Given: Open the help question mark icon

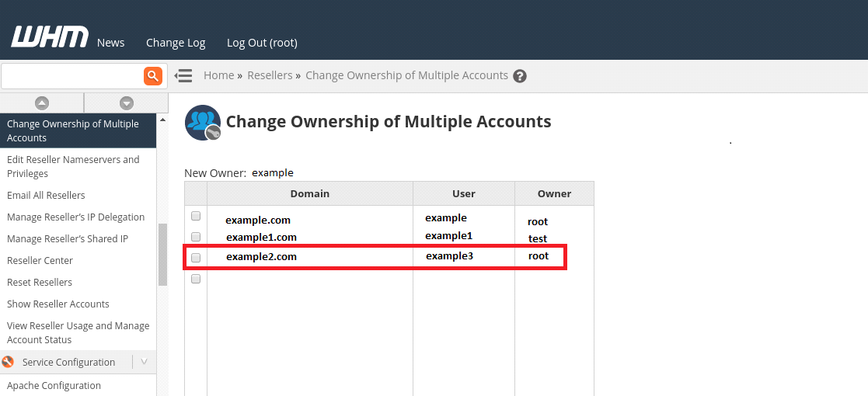Looking at the screenshot, I should click(x=519, y=76).
